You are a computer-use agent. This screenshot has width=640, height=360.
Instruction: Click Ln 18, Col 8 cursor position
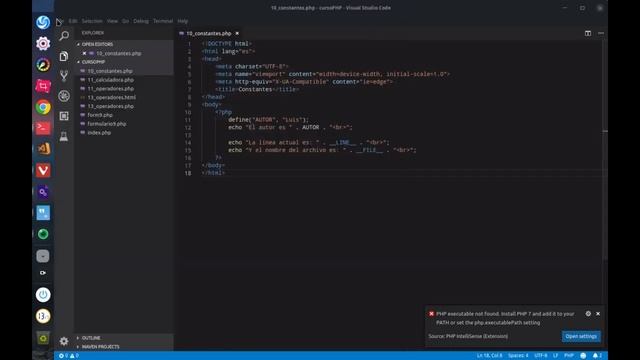490,356
